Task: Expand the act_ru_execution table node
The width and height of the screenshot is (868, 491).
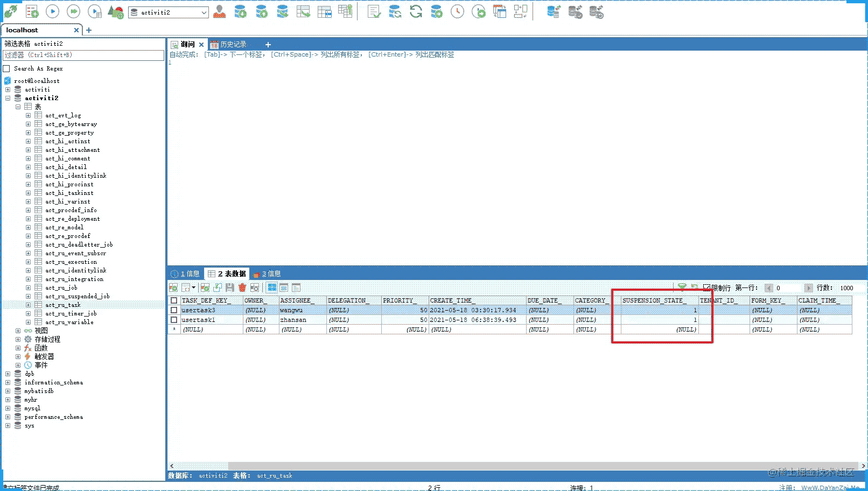Action: coord(28,262)
